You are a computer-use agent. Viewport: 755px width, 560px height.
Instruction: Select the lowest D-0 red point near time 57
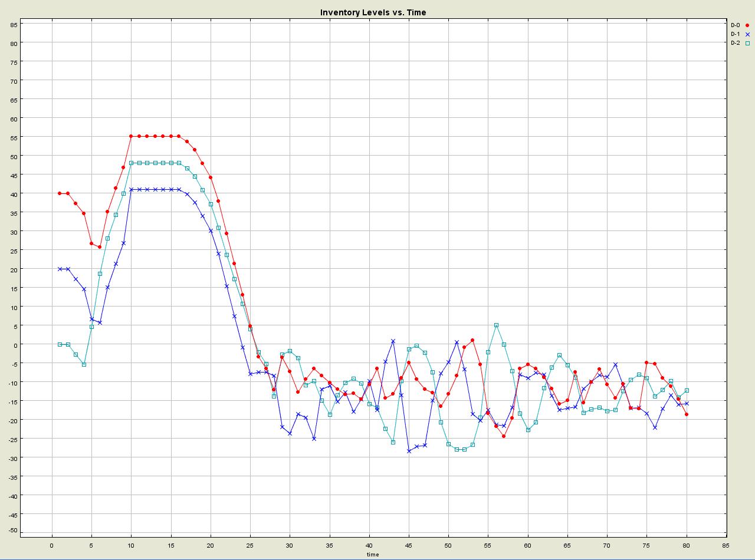click(x=504, y=436)
